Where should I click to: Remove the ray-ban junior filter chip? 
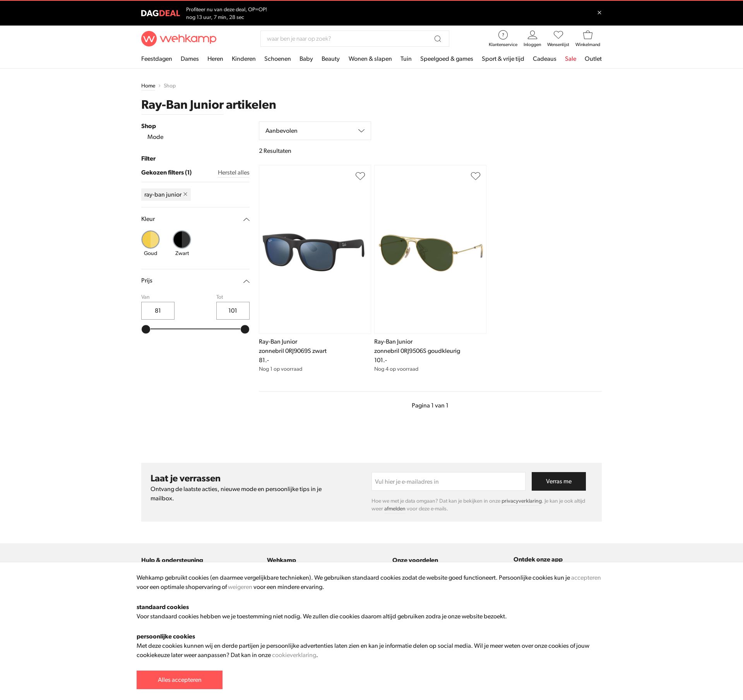(185, 194)
